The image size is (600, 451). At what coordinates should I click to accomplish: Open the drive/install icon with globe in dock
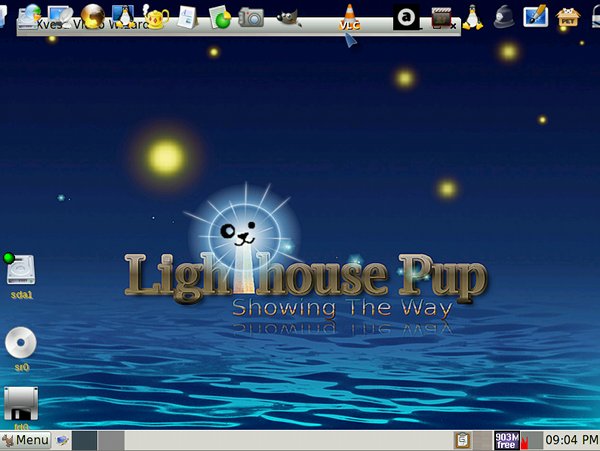coord(29,16)
